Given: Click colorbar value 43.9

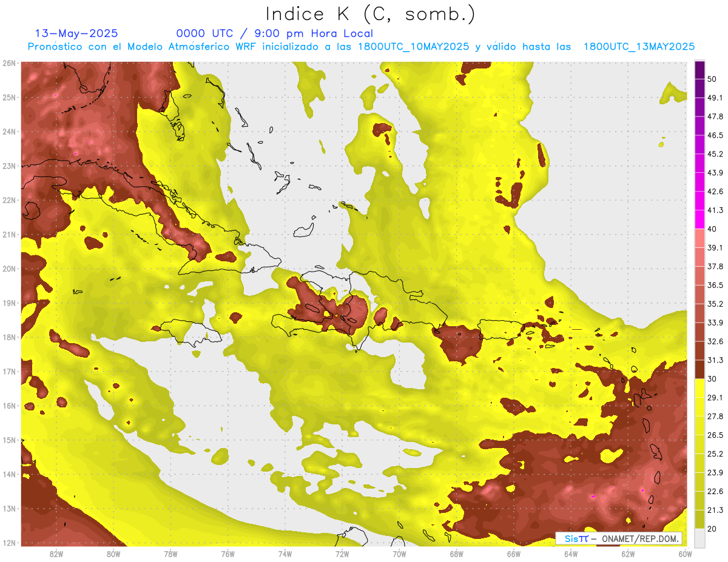Looking at the screenshot, I should [x=715, y=173].
